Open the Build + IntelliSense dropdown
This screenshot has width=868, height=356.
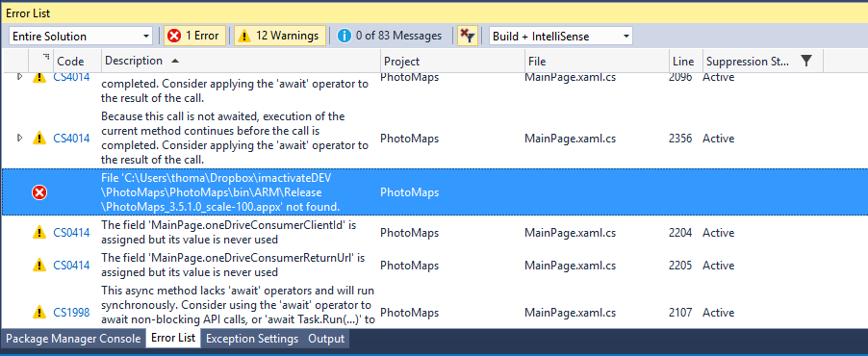tap(561, 37)
